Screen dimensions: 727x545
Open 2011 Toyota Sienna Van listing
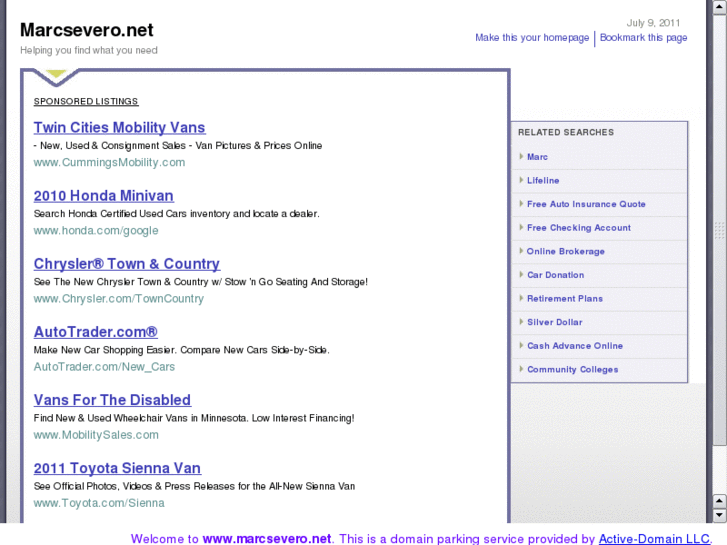click(x=117, y=468)
